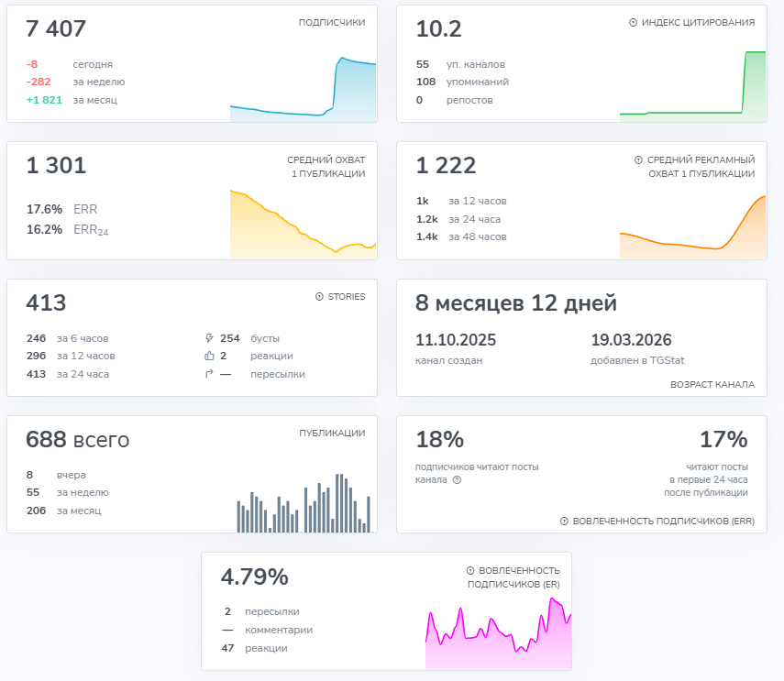Click the 47 реакции row
This screenshot has width=784, height=681.
pos(255,648)
